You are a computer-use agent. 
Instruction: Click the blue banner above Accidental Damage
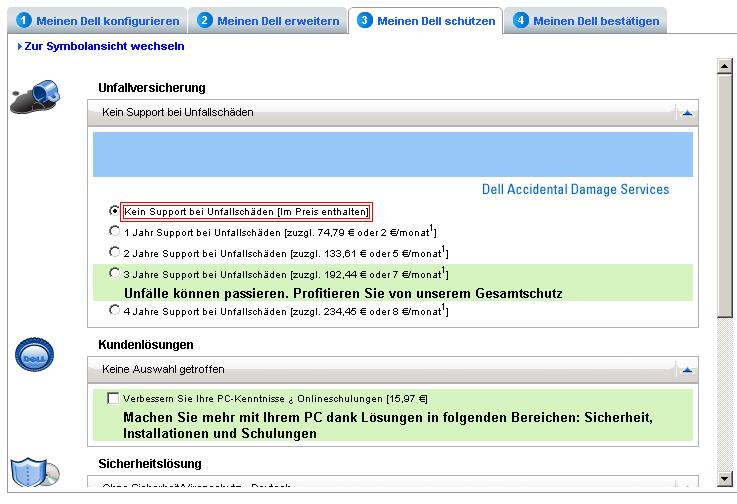point(392,154)
